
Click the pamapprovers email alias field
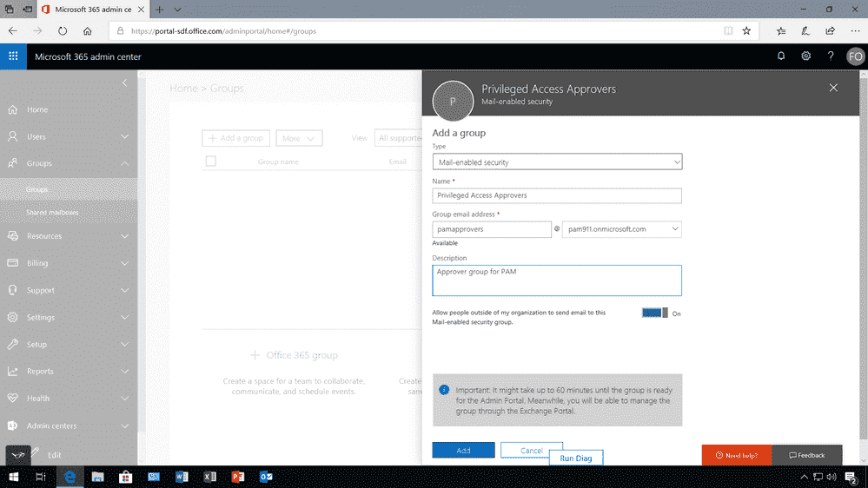click(492, 229)
